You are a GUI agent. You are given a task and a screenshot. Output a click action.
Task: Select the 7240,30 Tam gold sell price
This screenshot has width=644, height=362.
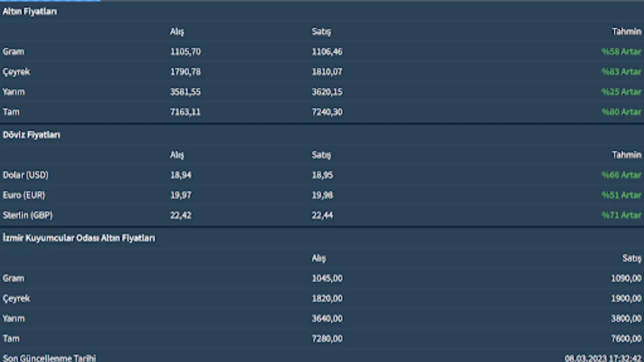point(327,112)
